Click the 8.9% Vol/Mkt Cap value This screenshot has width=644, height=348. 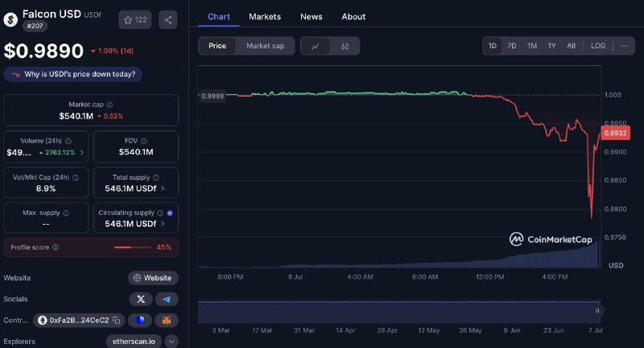pos(46,188)
